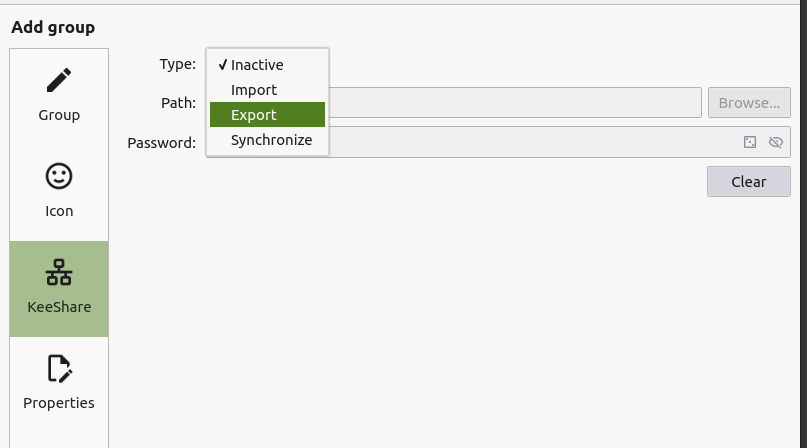The height and width of the screenshot is (448, 807).
Task: Select Import from the Type dropdown
Action: tap(254, 90)
